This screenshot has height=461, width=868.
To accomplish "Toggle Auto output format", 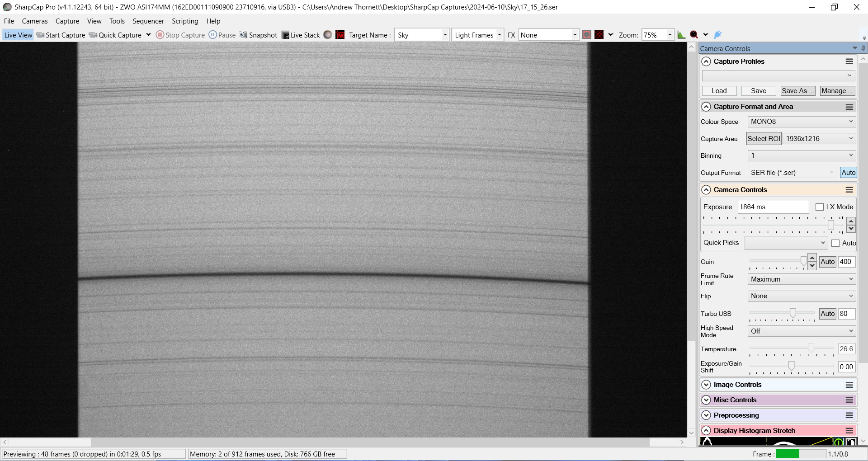I will [848, 172].
